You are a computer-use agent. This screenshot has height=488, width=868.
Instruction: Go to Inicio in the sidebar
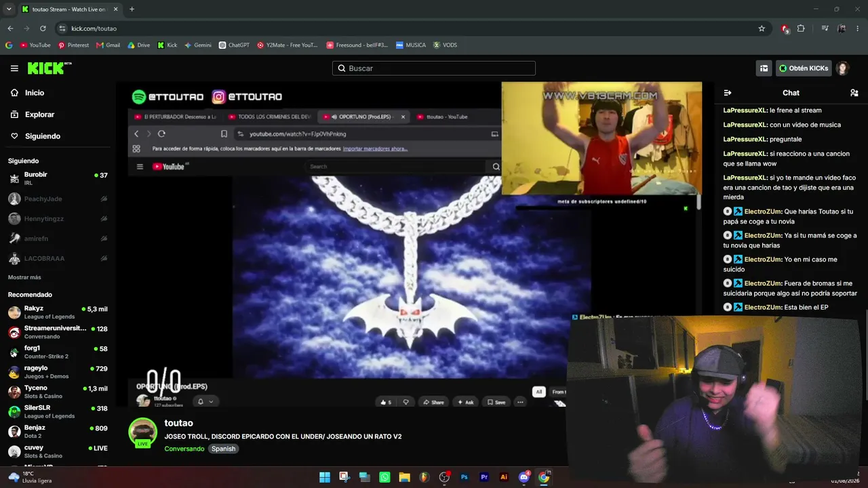click(x=35, y=93)
